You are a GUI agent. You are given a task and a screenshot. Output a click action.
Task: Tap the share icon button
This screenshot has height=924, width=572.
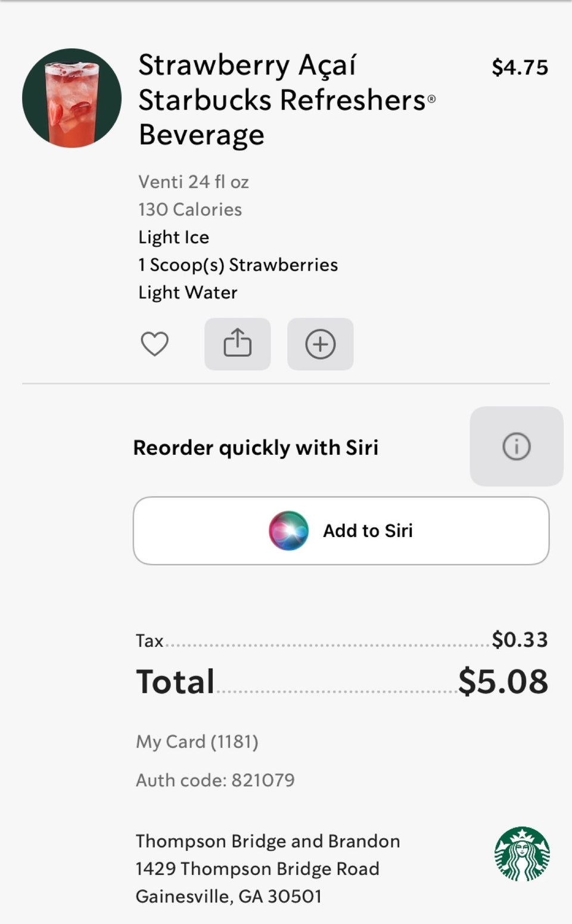point(237,344)
